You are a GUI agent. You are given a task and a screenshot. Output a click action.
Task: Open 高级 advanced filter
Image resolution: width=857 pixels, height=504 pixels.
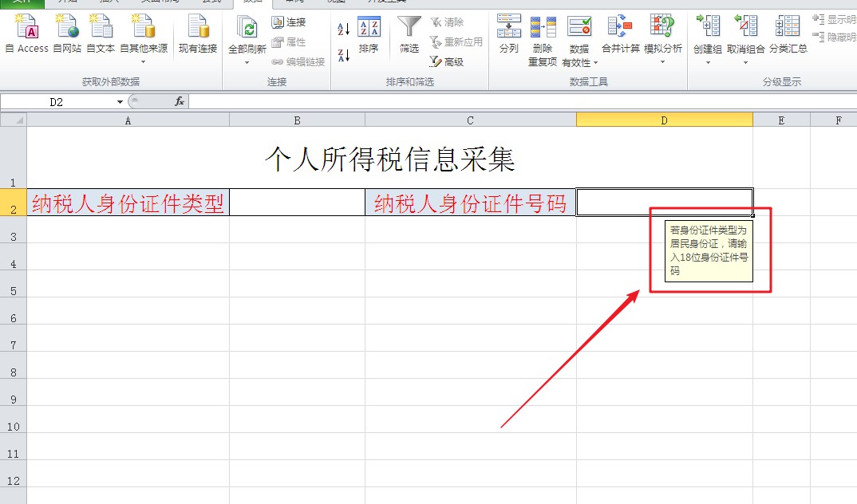click(447, 61)
